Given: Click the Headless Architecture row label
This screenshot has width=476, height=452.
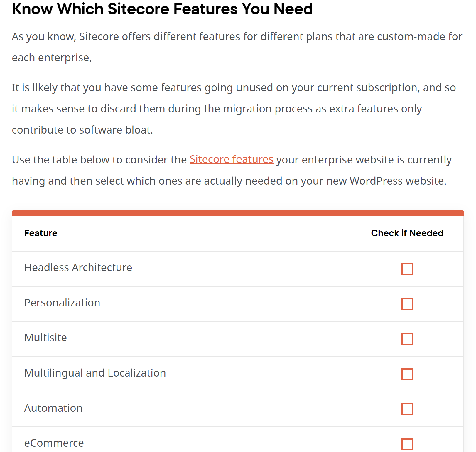Looking at the screenshot, I should click(78, 268).
